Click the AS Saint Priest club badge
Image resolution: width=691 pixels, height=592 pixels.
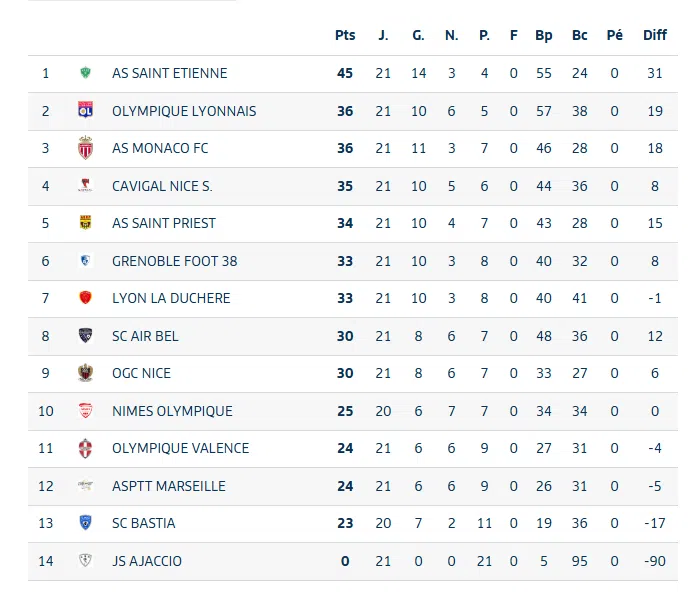click(85, 223)
